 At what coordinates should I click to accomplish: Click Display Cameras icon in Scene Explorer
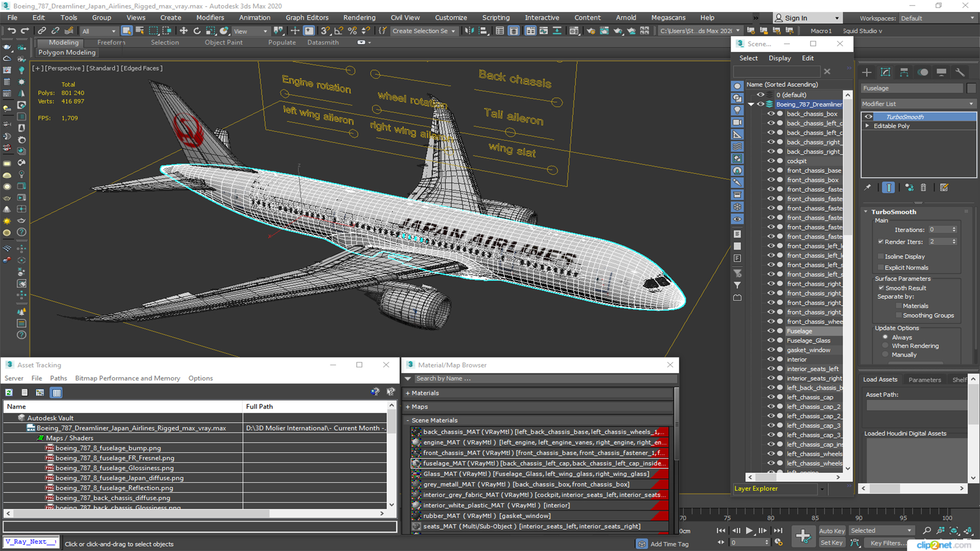point(737,122)
